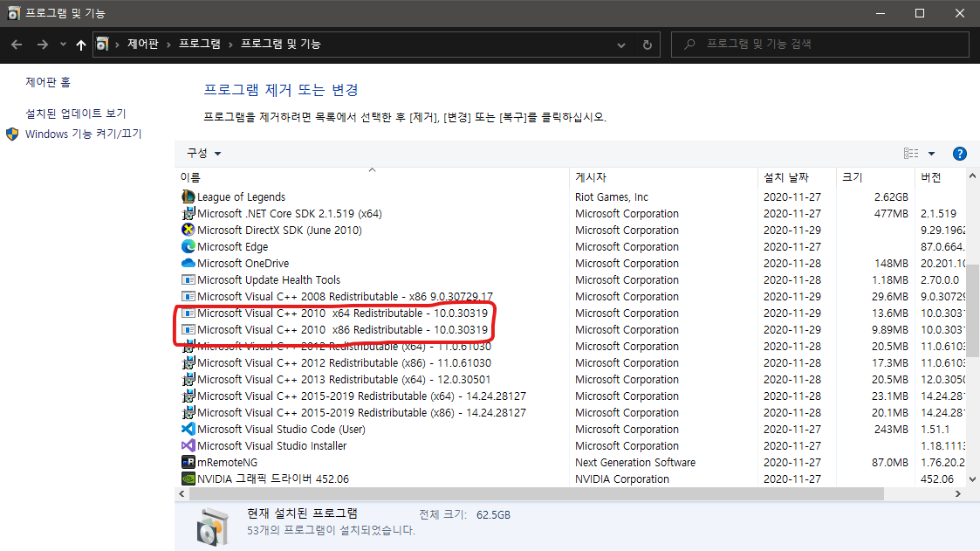Click the Microsoft OneDrive cloud icon

pos(188,264)
